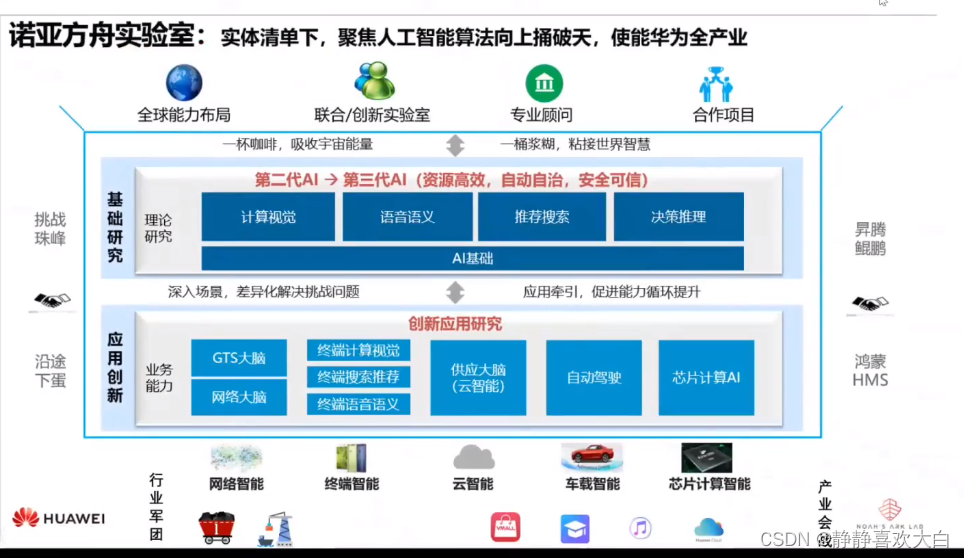Click the phones image above 终端智能

tap(351, 458)
